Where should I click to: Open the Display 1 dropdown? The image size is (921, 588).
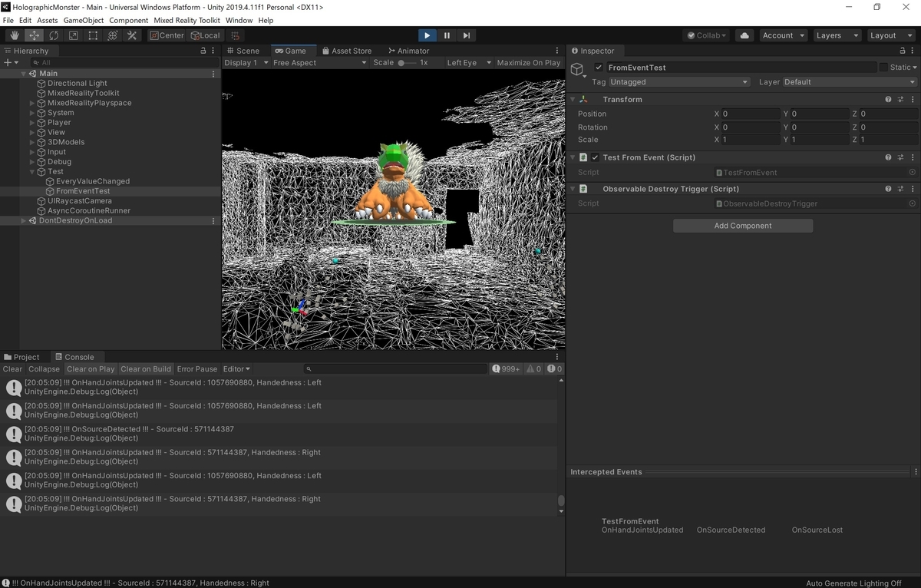point(246,63)
